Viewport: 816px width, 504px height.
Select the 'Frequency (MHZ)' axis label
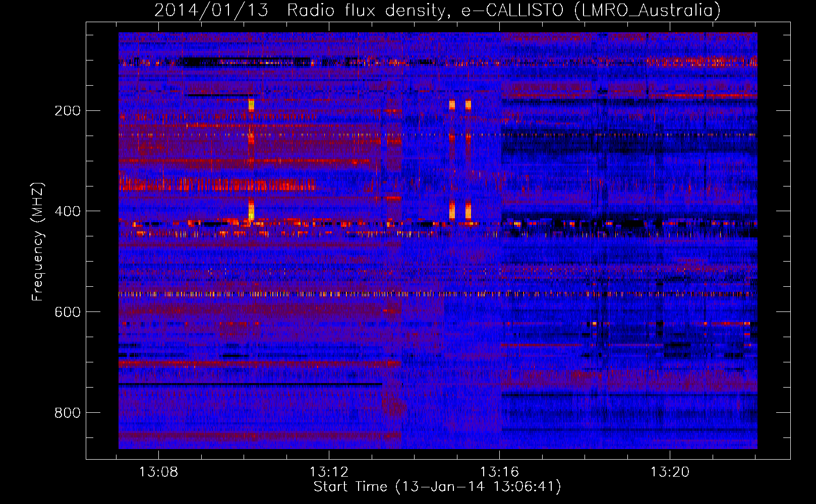(38, 242)
